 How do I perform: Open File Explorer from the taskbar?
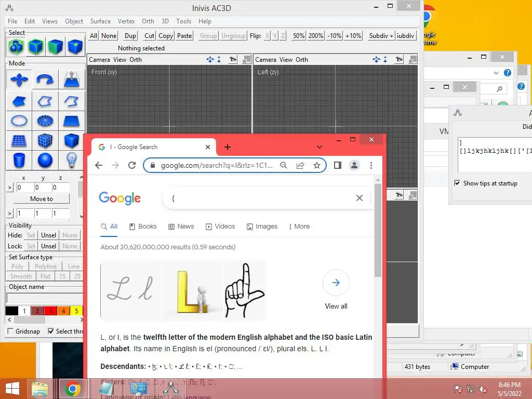click(39, 389)
